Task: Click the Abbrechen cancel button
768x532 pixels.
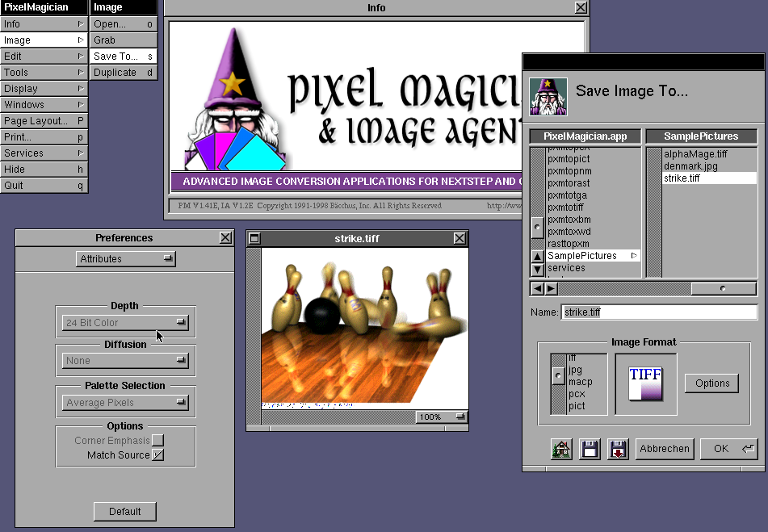Action: pyautogui.click(x=664, y=449)
